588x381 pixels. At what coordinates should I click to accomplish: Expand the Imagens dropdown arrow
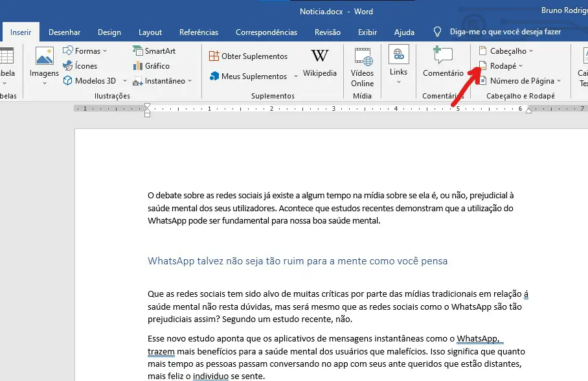click(x=44, y=83)
